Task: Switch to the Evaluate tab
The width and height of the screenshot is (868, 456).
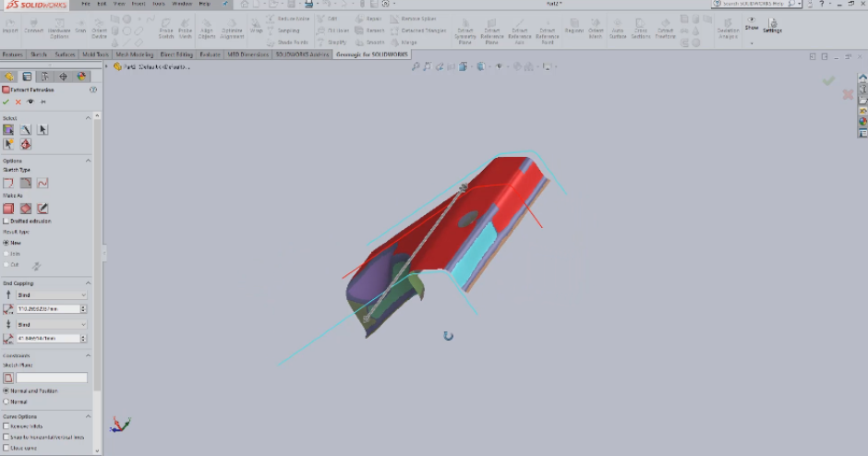Action: point(210,54)
